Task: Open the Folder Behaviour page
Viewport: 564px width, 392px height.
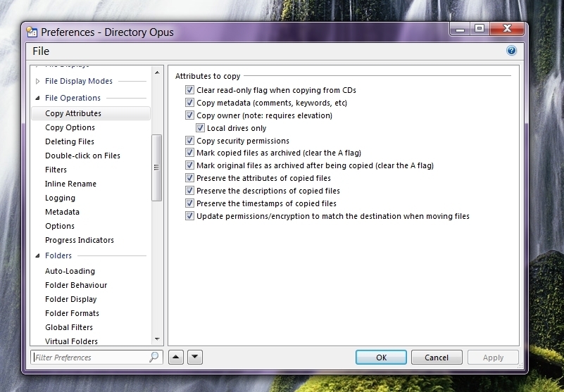Action: [x=76, y=285]
